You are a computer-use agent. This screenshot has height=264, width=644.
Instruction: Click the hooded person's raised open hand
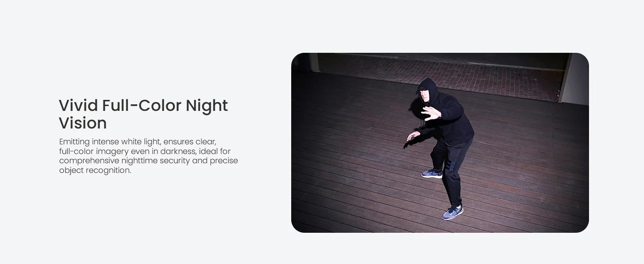(432, 113)
